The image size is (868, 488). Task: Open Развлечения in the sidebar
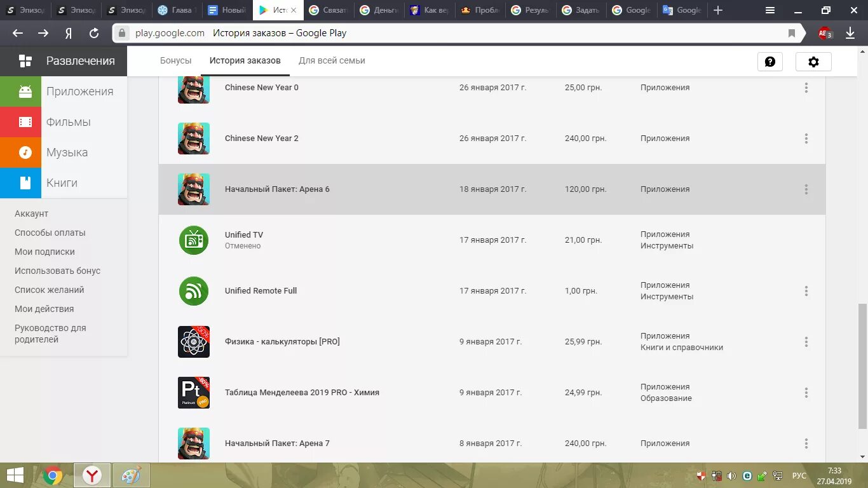[64, 61]
